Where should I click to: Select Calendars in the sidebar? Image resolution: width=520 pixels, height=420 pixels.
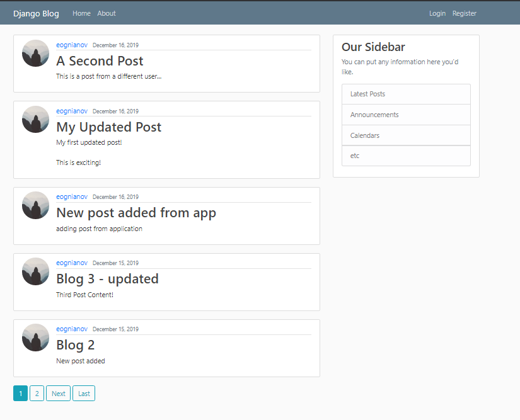(406, 135)
